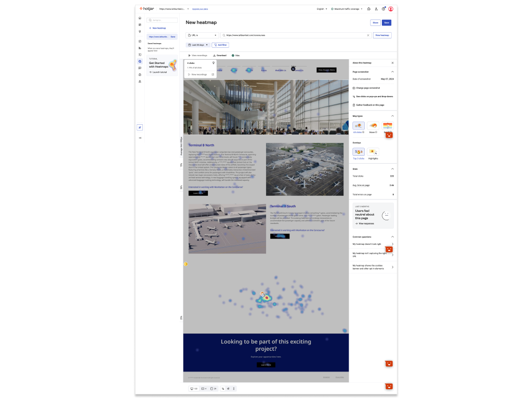Select the Move map type

(x=373, y=128)
